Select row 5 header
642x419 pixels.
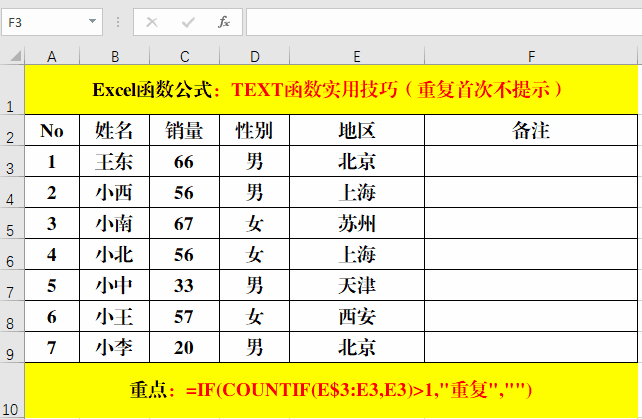(x=12, y=224)
